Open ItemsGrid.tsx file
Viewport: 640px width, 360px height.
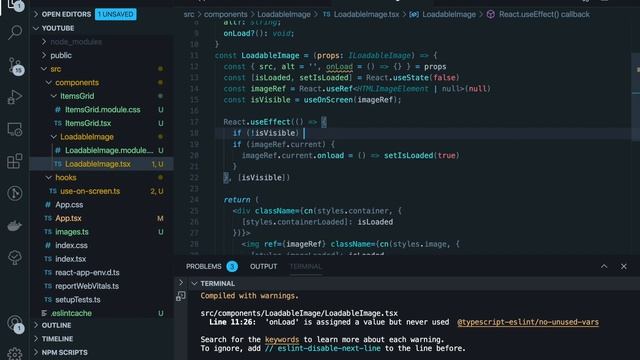pos(88,123)
